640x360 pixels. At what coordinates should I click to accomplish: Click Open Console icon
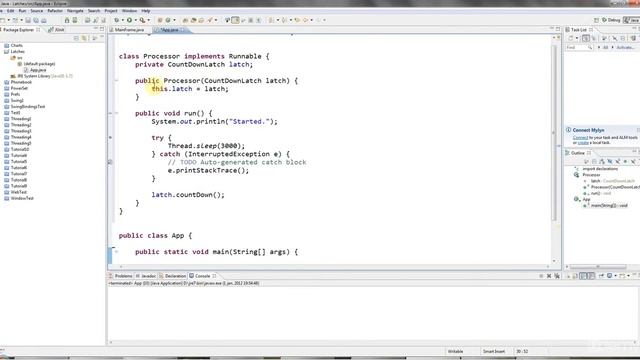622,276
